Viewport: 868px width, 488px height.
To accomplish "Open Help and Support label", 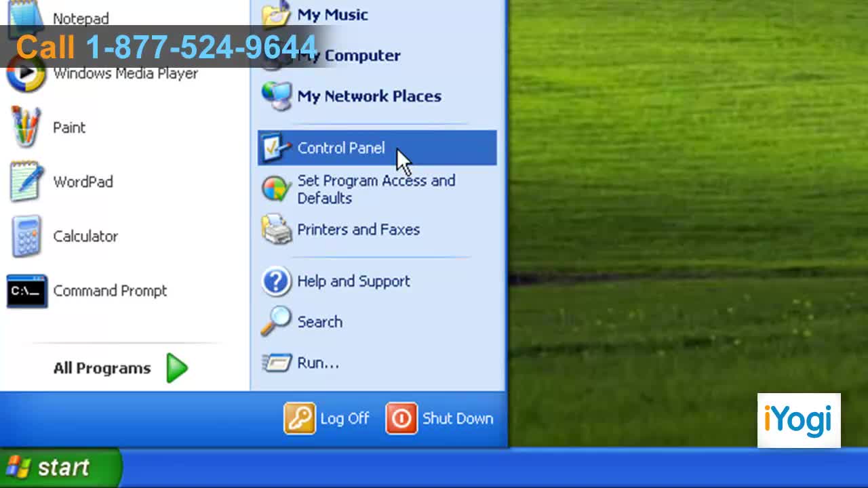I will point(353,281).
